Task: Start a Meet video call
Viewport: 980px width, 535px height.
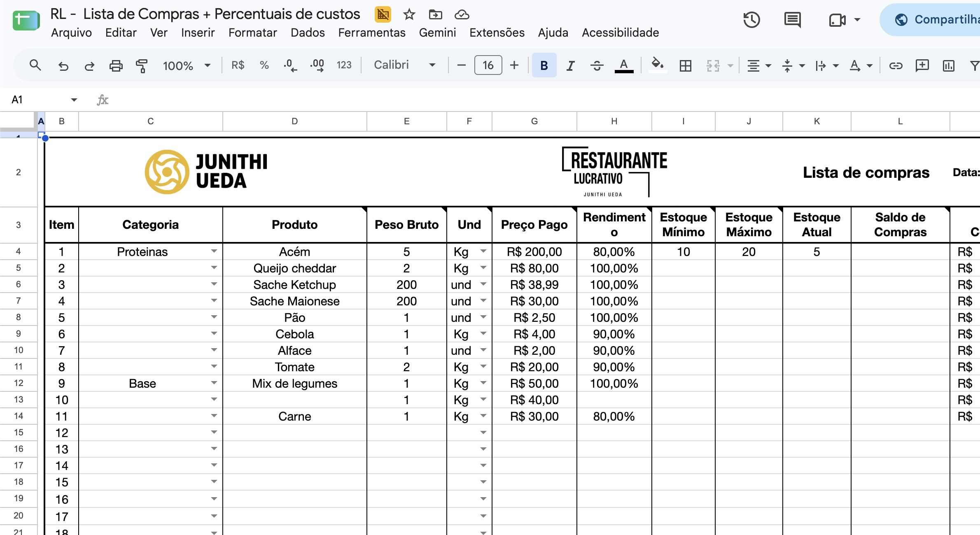Action: tap(837, 19)
